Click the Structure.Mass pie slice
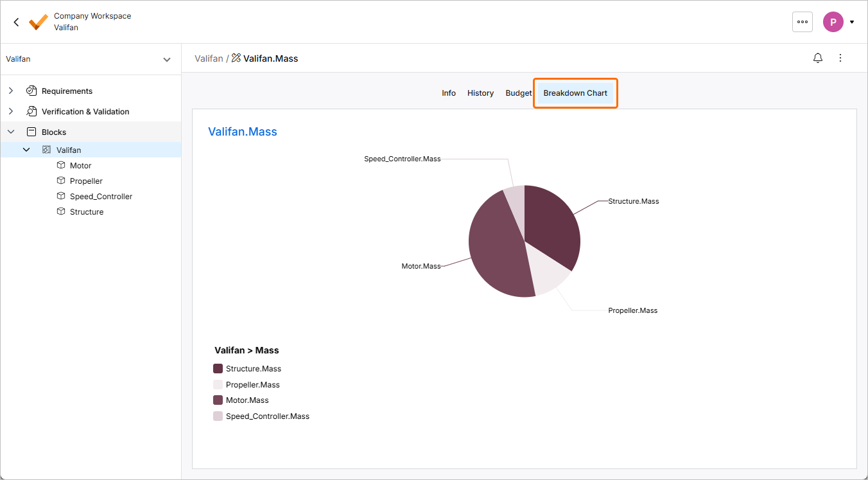The image size is (868, 480). click(x=553, y=225)
